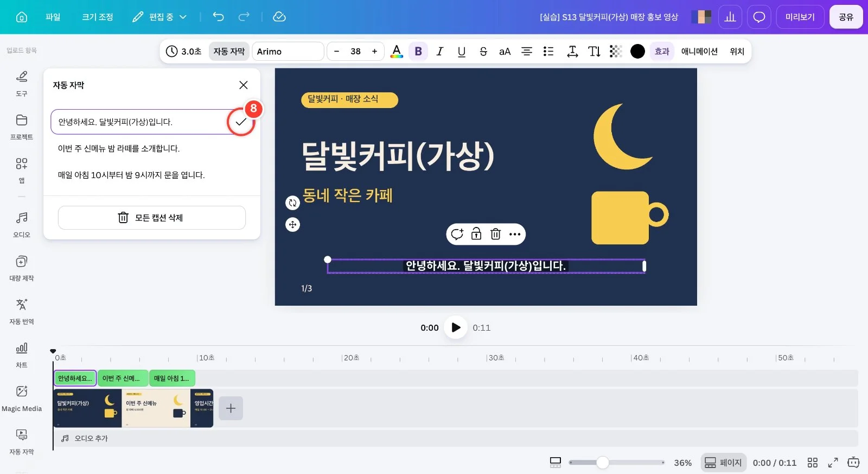This screenshot has height=474, width=868.
Task: Click the rotate handle beside the canvas
Action: pyautogui.click(x=293, y=203)
